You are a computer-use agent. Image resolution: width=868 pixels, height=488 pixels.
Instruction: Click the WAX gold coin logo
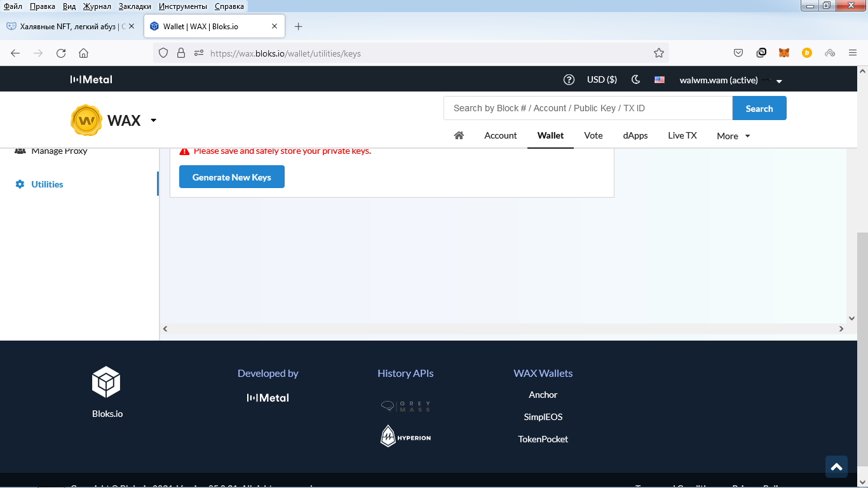pyautogui.click(x=86, y=120)
